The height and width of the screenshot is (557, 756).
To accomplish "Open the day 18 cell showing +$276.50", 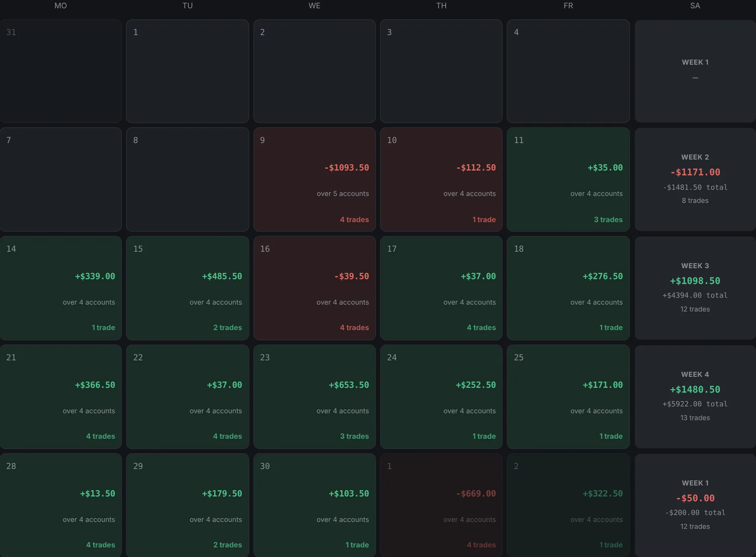I will (x=568, y=288).
